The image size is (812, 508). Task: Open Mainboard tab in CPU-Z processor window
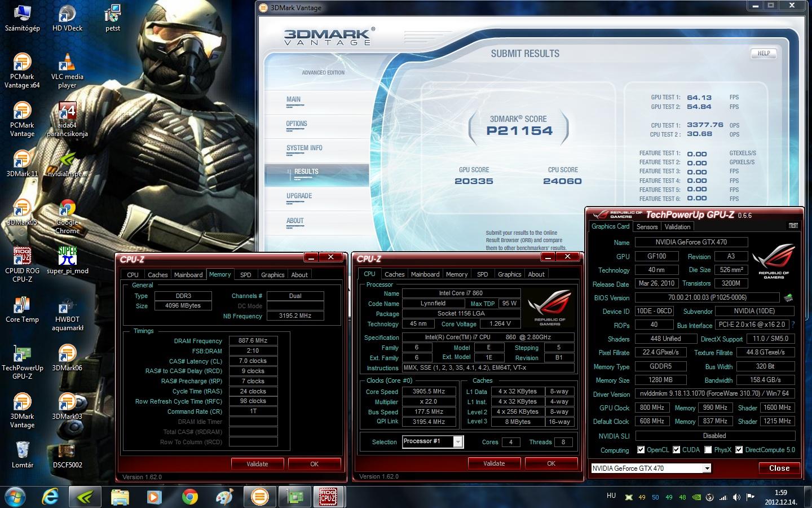[425, 274]
